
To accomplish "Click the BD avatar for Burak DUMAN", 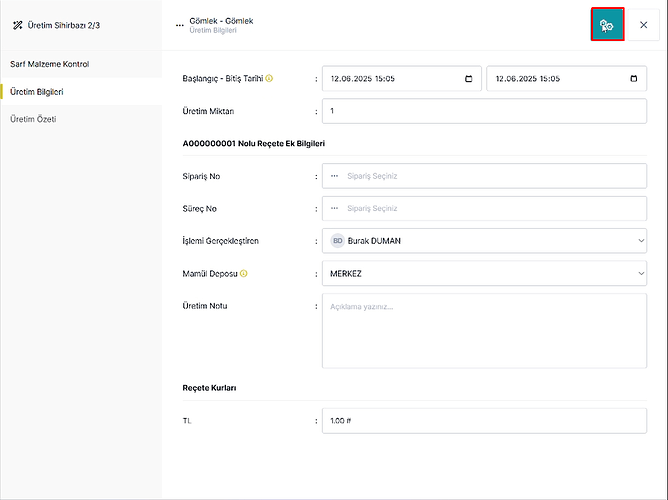I will (x=337, y=241).
